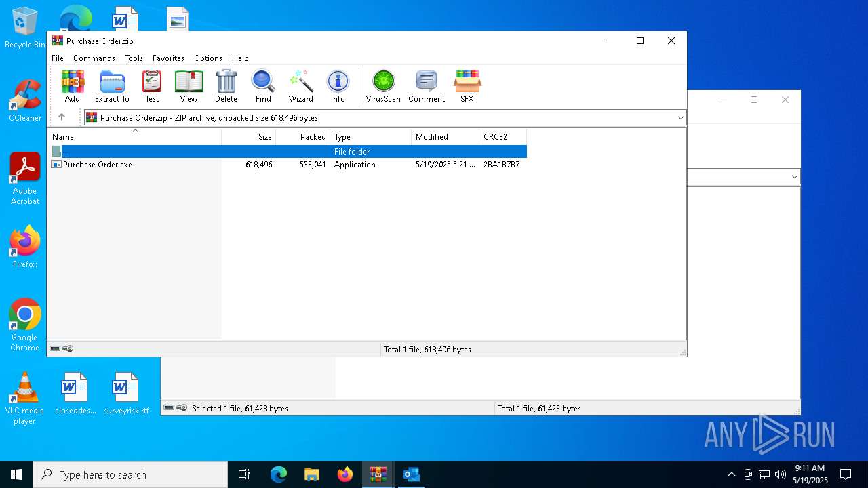Run the Test archive tool
This screenshot has height=488, width=868.
(x=152, y=86)
